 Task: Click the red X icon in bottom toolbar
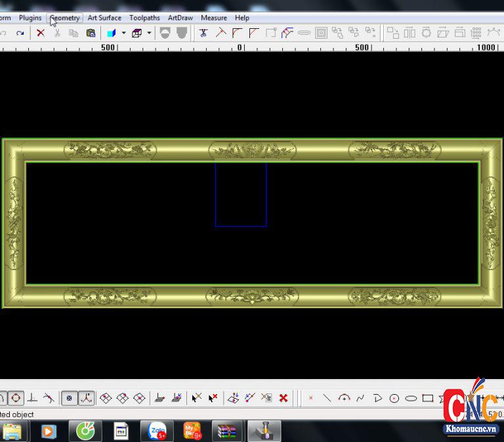(x=283, y=398)
